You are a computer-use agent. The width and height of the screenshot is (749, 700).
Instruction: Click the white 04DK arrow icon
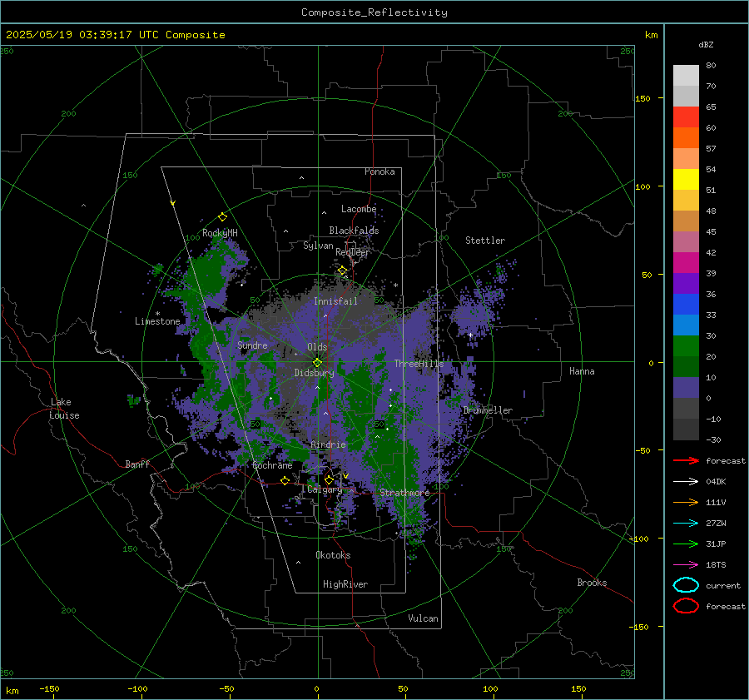[x=686, y=481]
